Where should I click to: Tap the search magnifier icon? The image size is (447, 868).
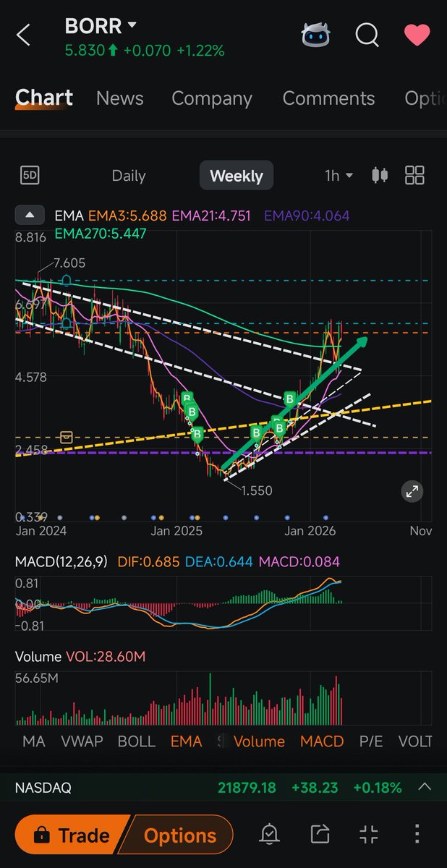367,34
